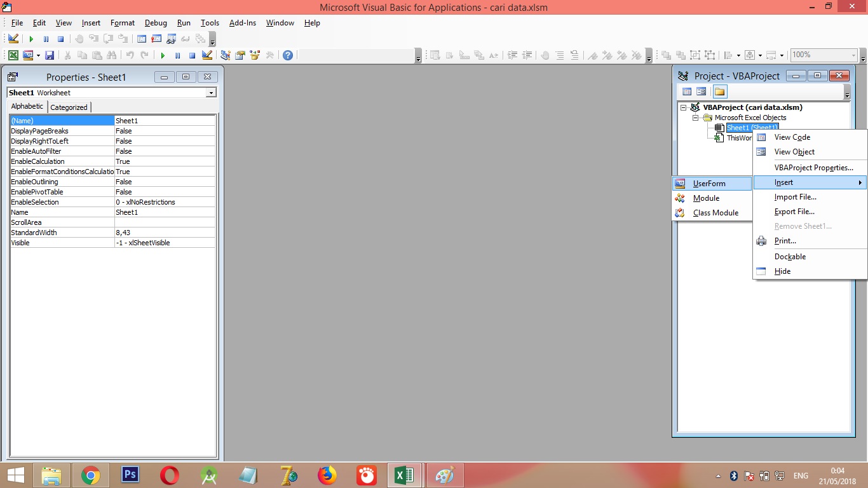Click Hide in the context menu
This screenshot has height=488, width=868.
point(810,271)
